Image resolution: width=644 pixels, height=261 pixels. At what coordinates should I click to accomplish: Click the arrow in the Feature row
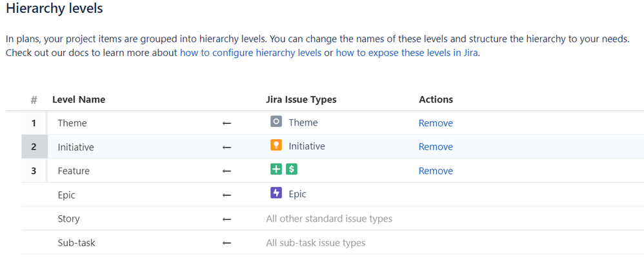(226, 171)
